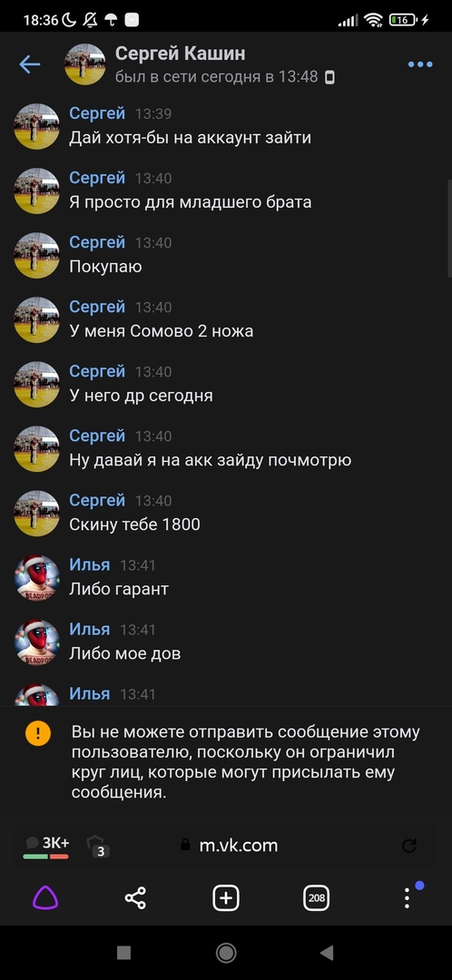
Task: Tap the Alice assistant icon in browser bar
Action: click(x=45, y=898)
